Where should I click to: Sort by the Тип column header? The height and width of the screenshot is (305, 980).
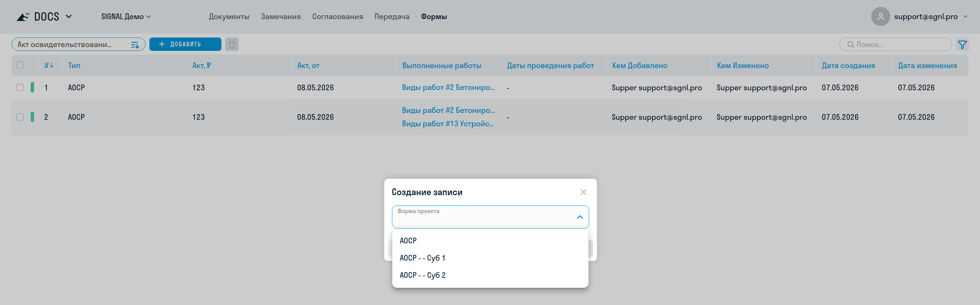pyautogui.click(x=74, y=65)
